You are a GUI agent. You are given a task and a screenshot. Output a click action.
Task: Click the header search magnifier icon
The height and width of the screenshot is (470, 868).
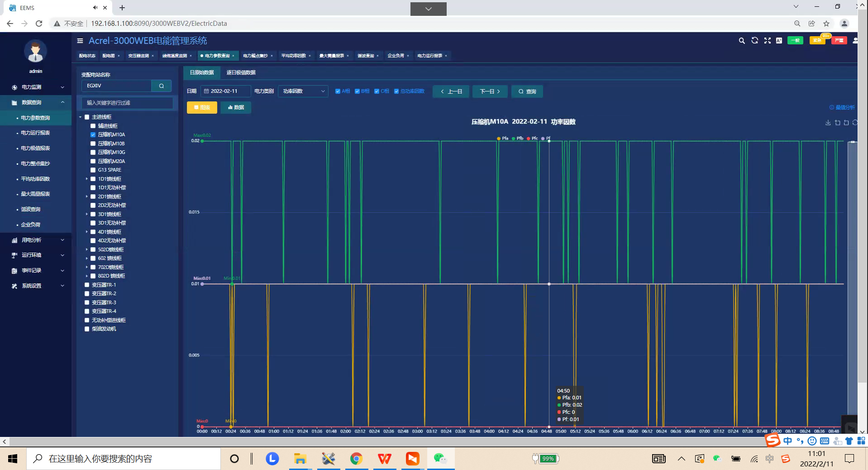pyautogui.click(x=741, y=41)
